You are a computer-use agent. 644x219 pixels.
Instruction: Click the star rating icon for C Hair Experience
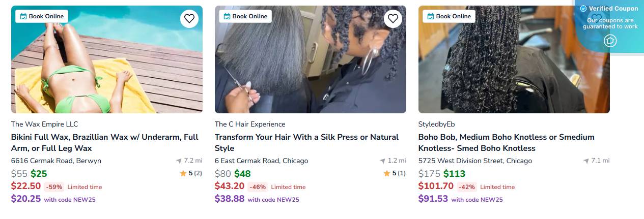pos(386,173)
